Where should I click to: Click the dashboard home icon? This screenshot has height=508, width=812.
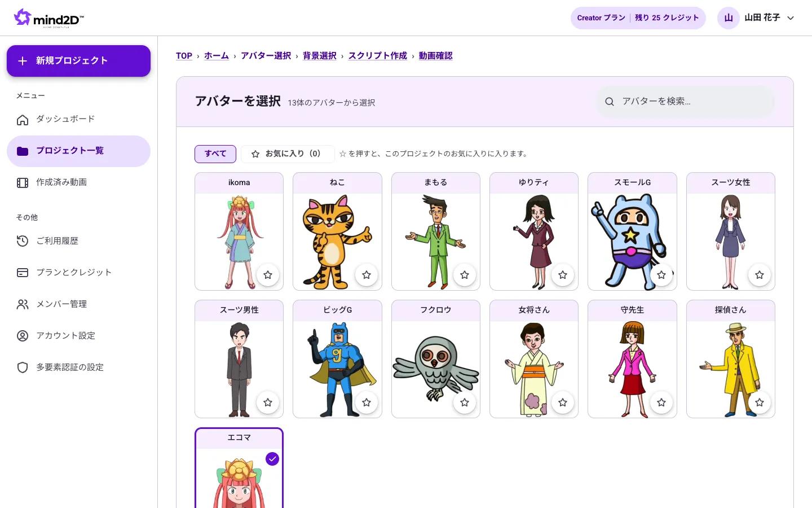pyautogui.click(x=23, y=120)
